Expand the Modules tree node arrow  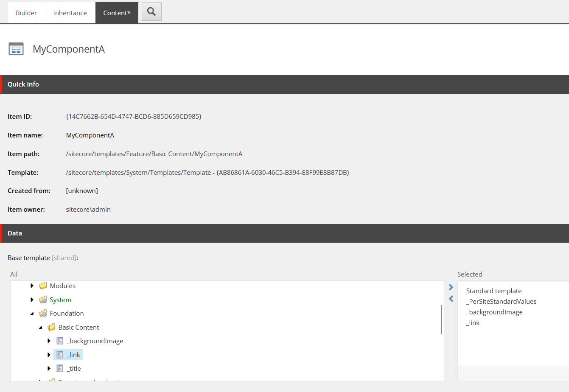tap(32, 286)
